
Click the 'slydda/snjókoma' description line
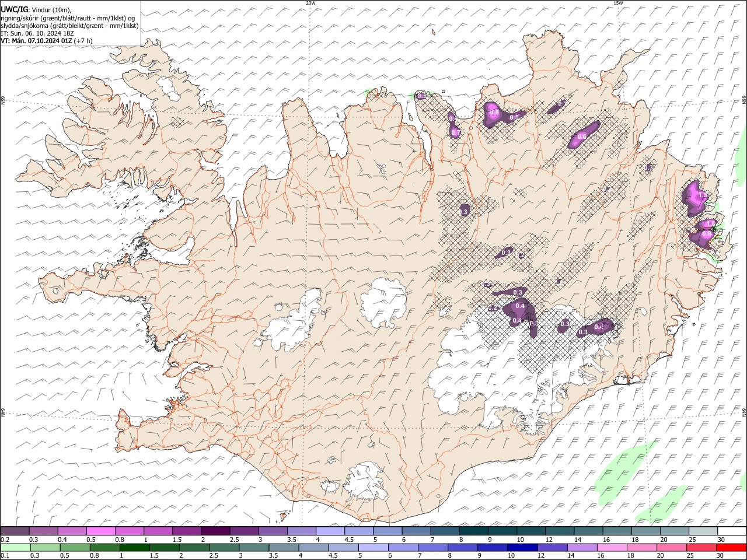click(69, 26)
